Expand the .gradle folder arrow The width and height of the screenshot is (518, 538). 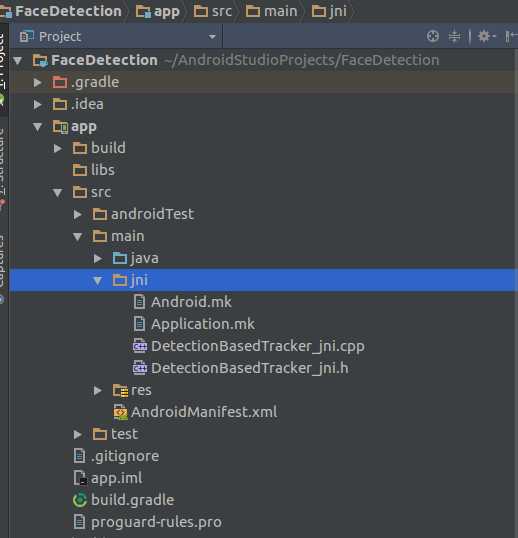pos(38,83)
